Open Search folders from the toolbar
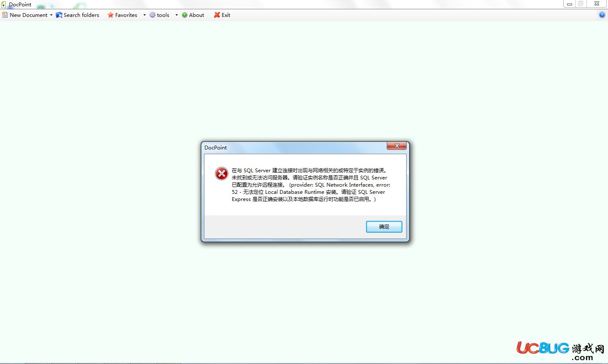The height and width of the screenshot is (364, 608). coord(78,15)
